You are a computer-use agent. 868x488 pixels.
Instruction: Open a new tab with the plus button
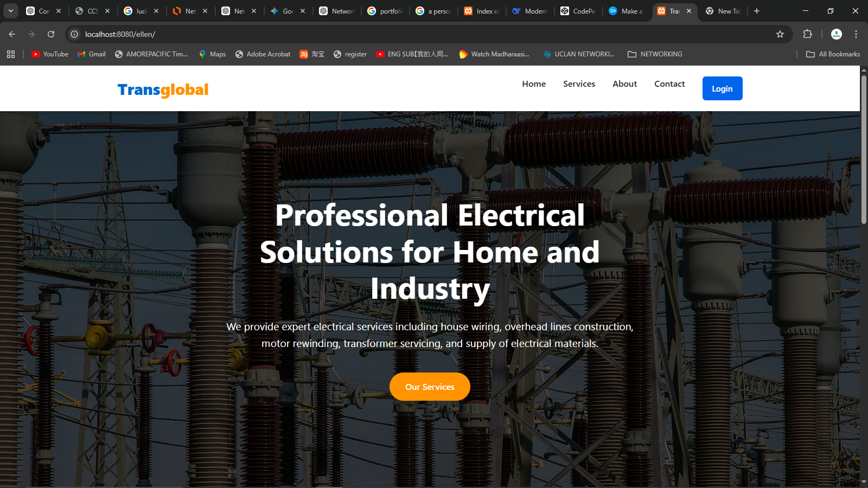(x=757, y=11)
